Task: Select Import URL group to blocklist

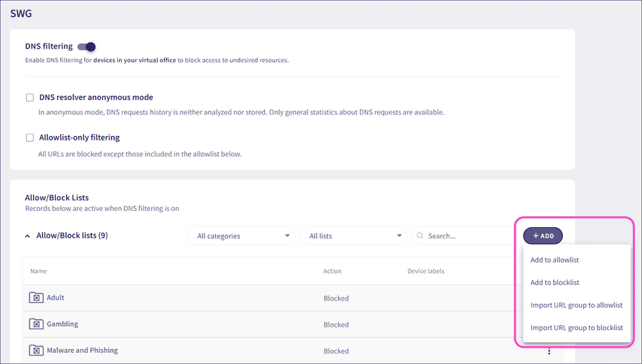Action: [576, 327]
